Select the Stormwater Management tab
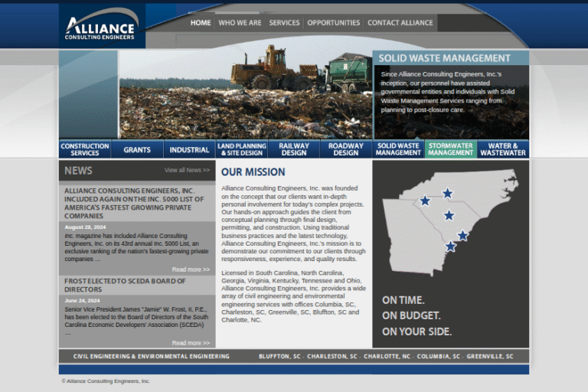 coord(451,149)
